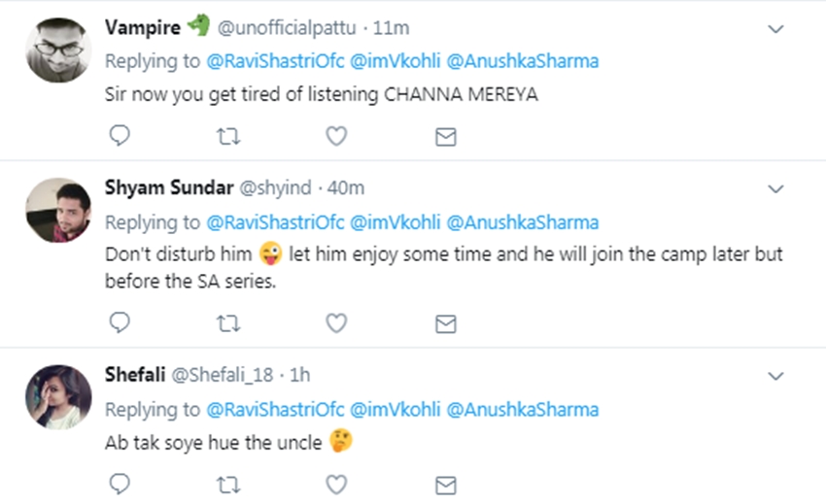Like Vampire's tweet with heart icon
826x504 pixels.
click(336, 136)
